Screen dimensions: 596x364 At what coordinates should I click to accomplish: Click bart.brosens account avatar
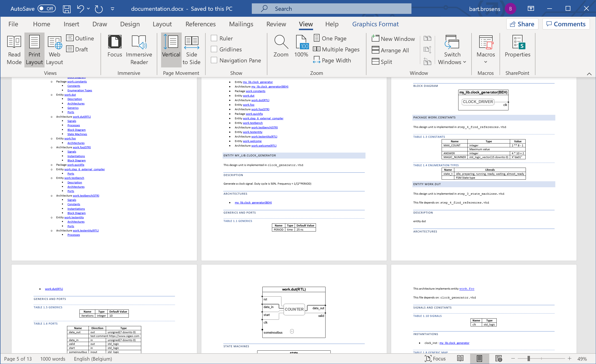point(511,9)
